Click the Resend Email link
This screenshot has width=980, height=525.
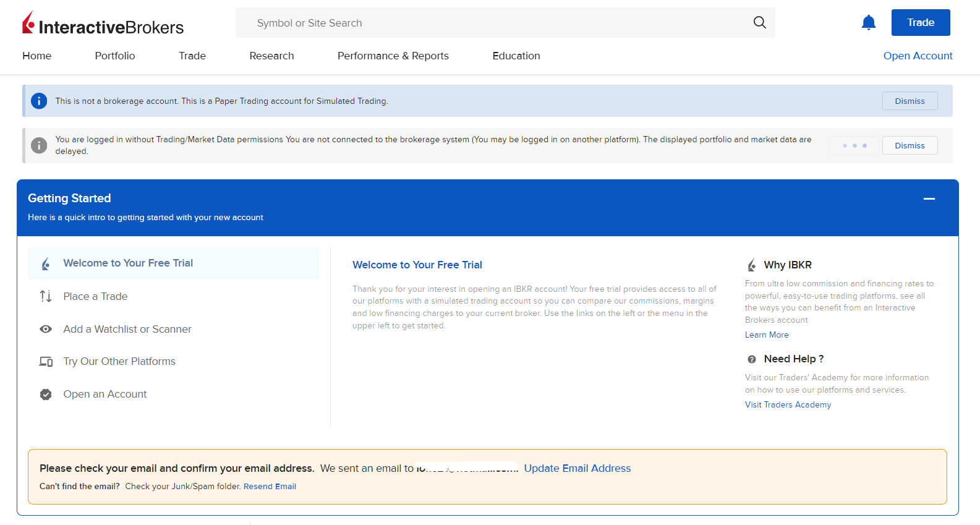click(270, 486)
